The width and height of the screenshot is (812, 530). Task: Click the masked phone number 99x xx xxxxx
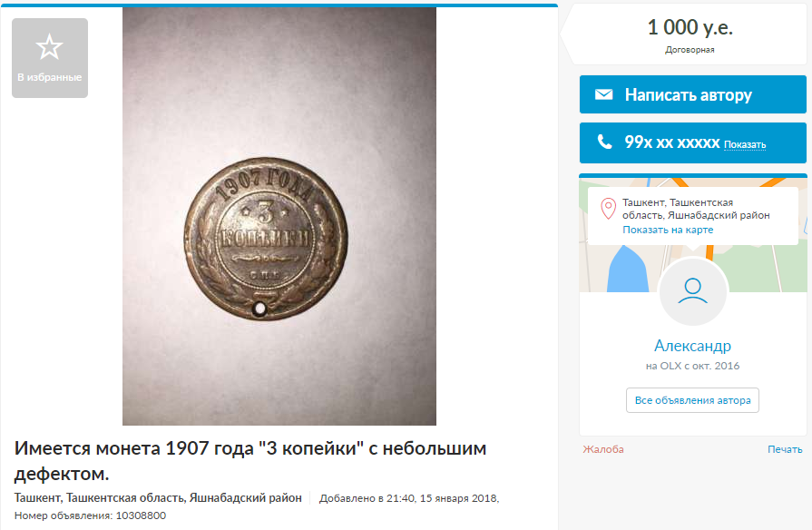click(672, 142)
